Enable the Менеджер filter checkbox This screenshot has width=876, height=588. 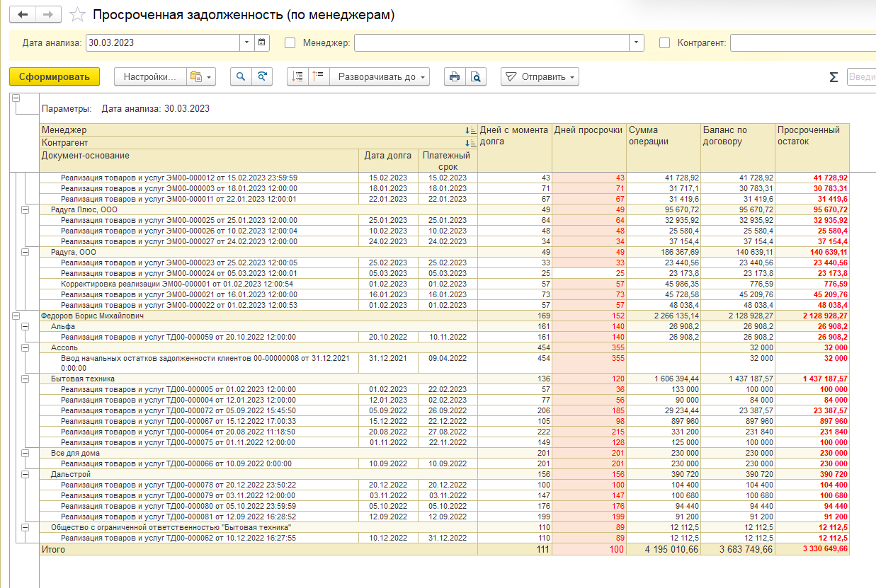click(x=290, y=42)
